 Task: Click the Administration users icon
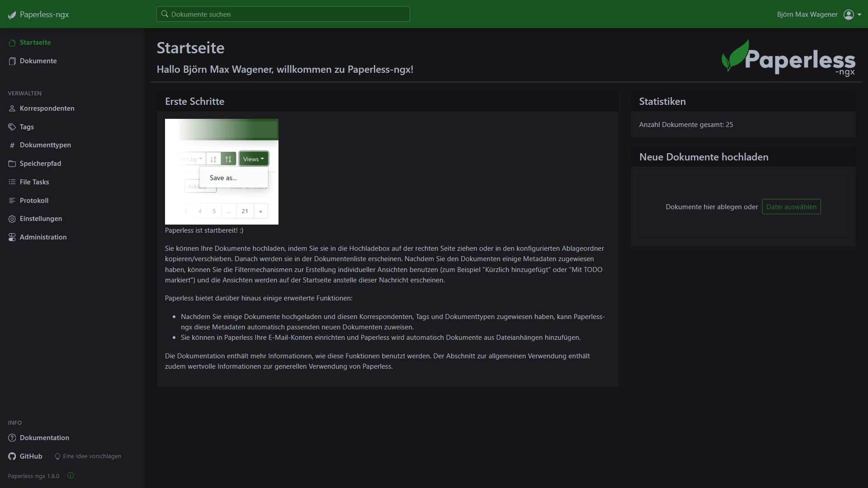pyautogui.click(x=12, y=237)
